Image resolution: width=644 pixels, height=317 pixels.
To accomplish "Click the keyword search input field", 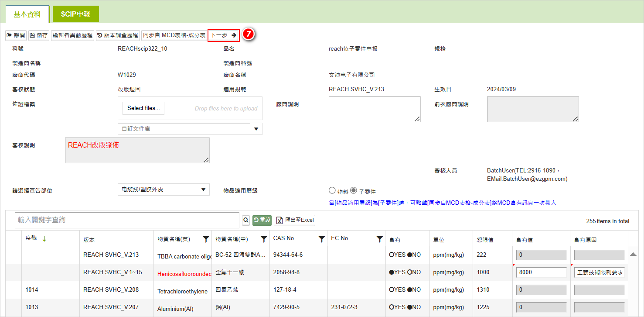I will tap(127, 220).
